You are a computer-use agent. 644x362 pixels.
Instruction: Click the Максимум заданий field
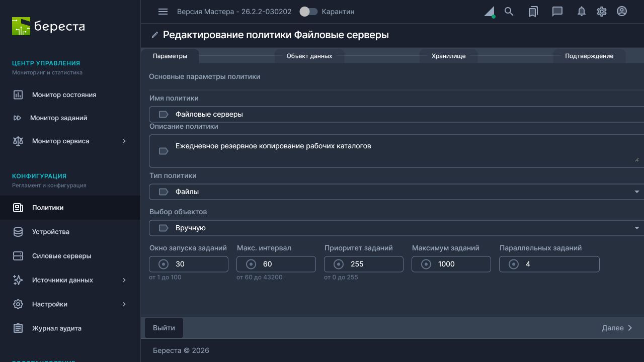point(451,264)
